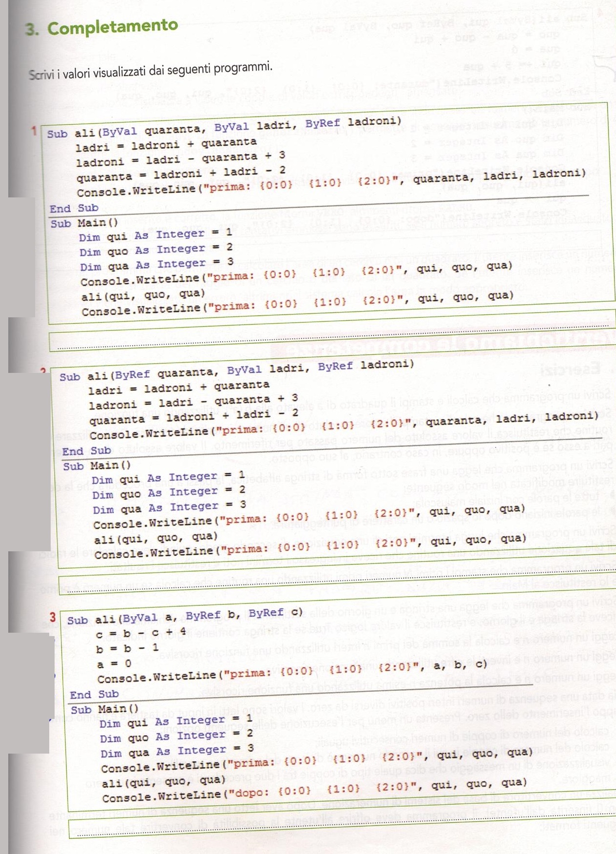Click the heading "3. Completamento"
This screenshot has height=854, width=616.
[101, 27]
